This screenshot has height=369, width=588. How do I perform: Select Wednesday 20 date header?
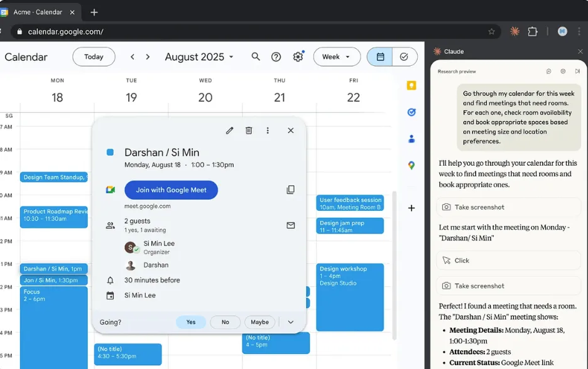click(x=205, y=97)
